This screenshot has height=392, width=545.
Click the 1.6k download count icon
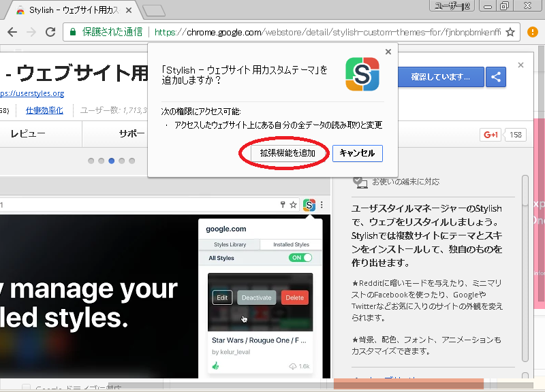(293, 366)
